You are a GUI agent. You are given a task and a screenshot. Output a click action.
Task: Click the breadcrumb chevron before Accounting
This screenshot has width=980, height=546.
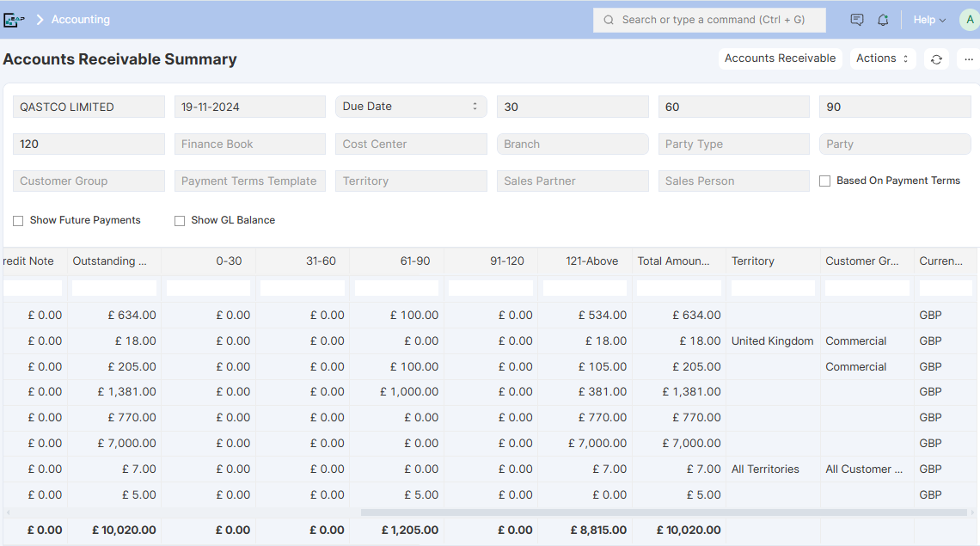tap(40, 20)
